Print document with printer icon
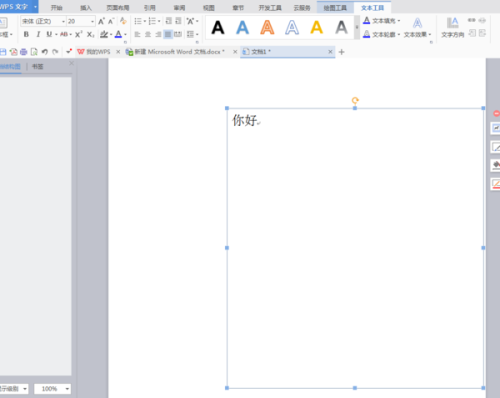 pyautogui.click(x=24, y=52)
